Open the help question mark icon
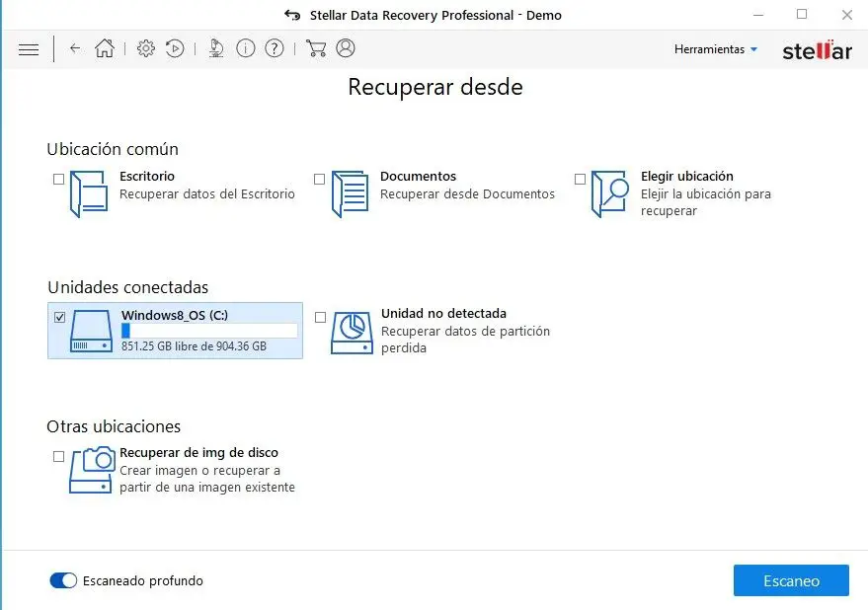 pos(275,48)
